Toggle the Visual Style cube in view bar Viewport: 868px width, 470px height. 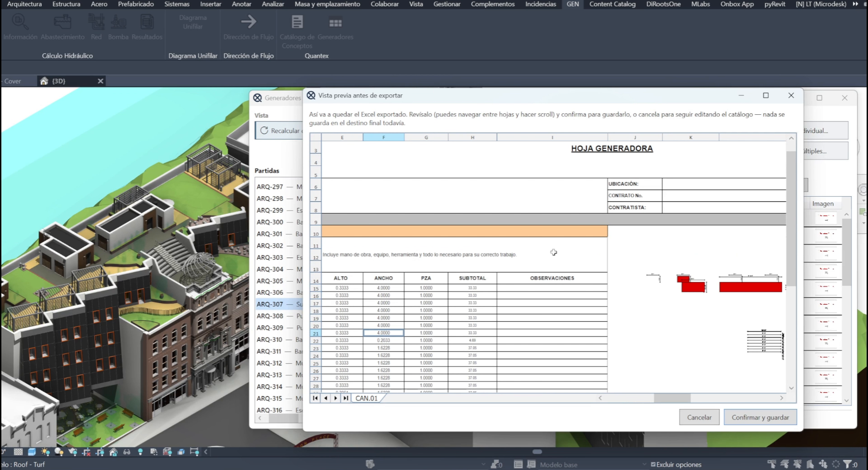pos(32,451)
